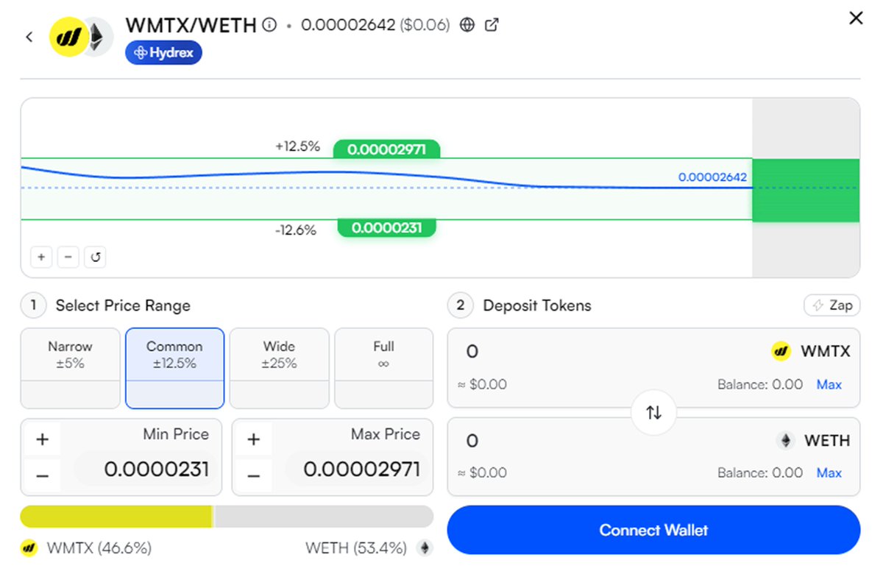Click the WMTX token logo in deposit box
The height and width of the screenshot is (588, 883).
coord(781,352)
